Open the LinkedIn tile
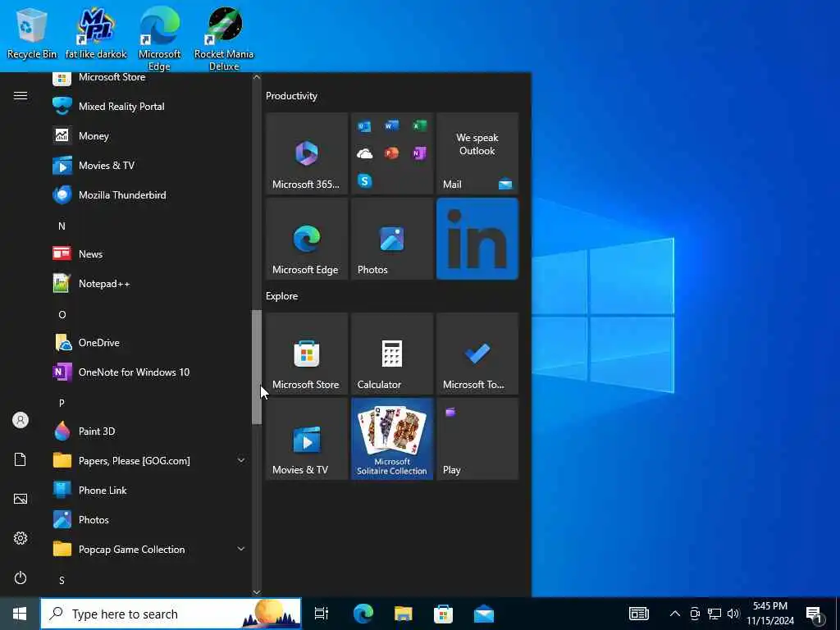 pos(477,239)
